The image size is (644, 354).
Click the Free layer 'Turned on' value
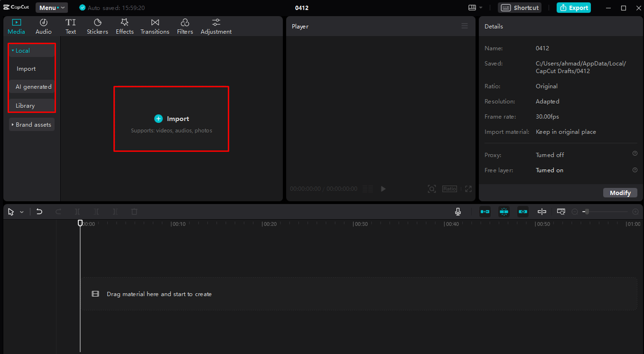(549, 170)
